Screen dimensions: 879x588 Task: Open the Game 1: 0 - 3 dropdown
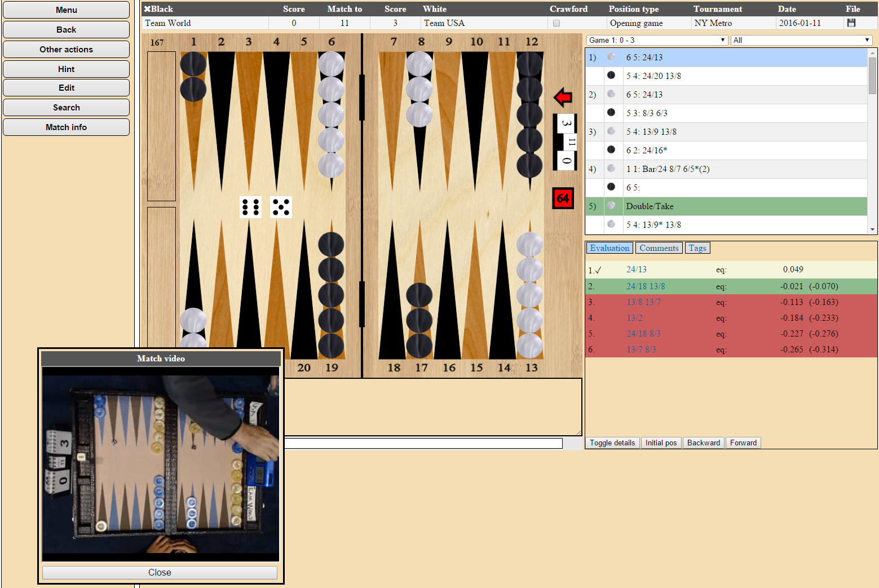click(x=657, y=40)
